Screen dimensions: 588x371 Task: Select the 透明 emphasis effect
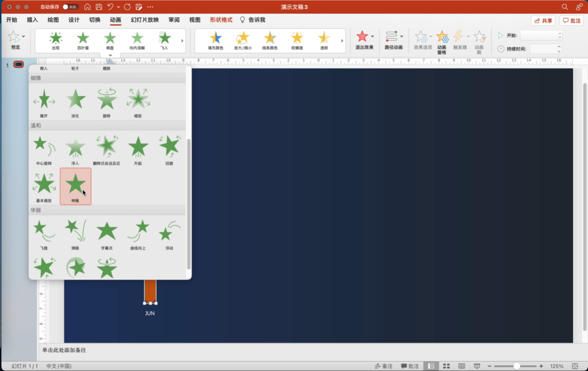pyautogui.click(x=324, y=40)
